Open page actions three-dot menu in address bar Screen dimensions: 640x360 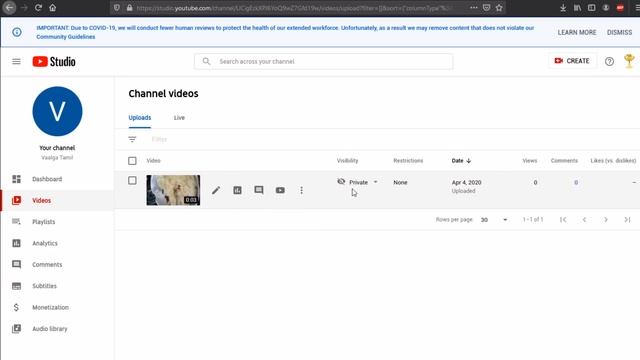tap(473, 7)
